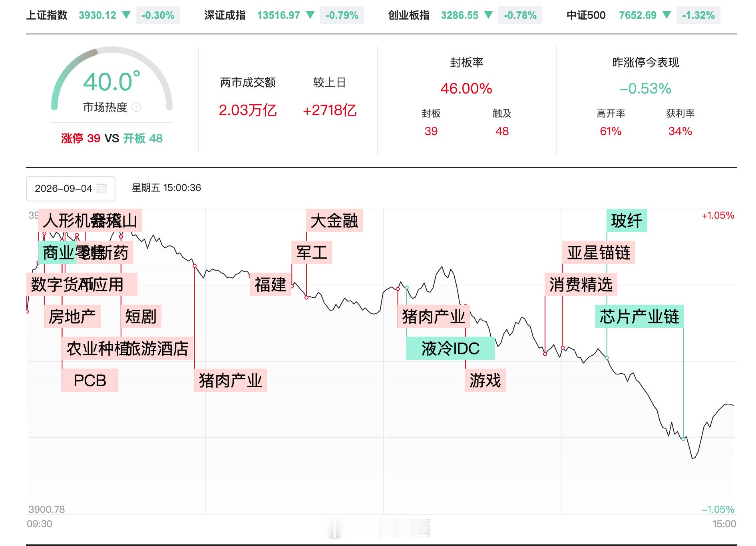The image size is (756, 546).
Task: Click the 创业板指 down arrow indicator
Action: point(488,15)
